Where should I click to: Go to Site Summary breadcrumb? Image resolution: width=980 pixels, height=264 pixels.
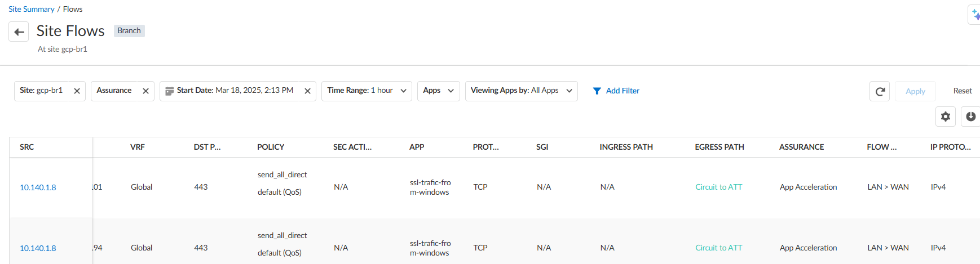(32, 9)
